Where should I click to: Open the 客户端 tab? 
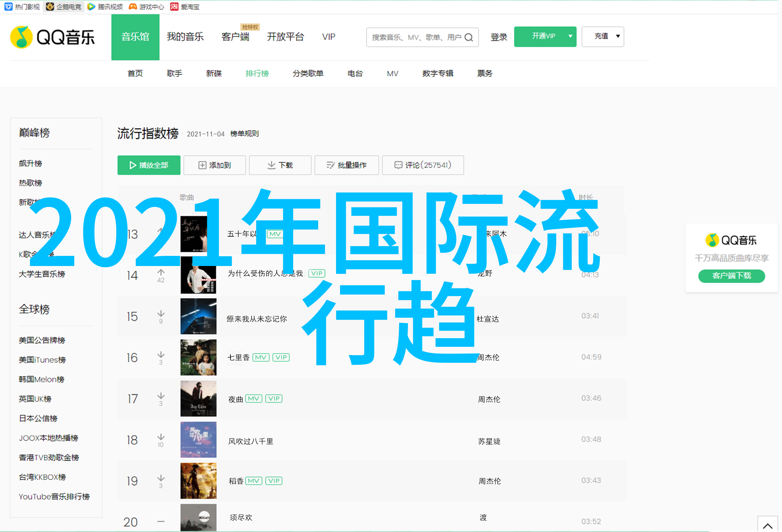[x=236, y=37]
